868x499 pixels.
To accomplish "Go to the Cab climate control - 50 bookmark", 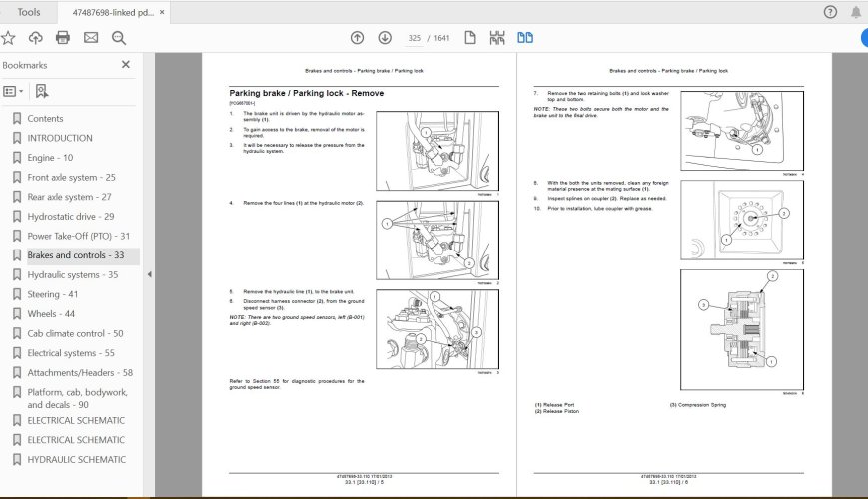I will tap(75, 333).
